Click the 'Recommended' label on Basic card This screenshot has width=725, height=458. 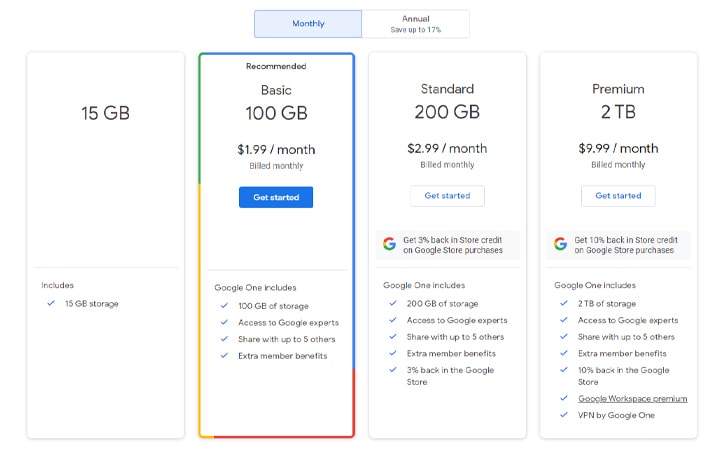coord(276,66)
